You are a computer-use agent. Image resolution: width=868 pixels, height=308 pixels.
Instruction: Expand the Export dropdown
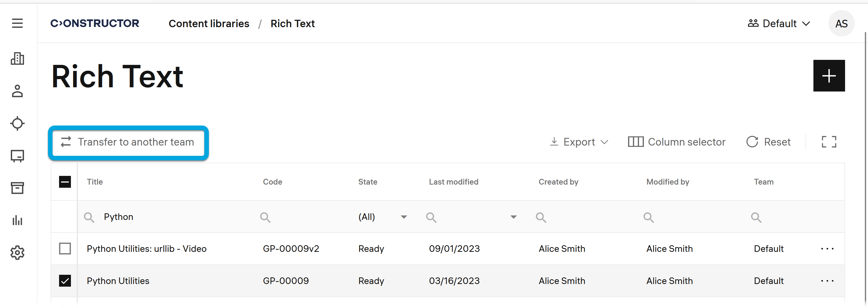579,142
